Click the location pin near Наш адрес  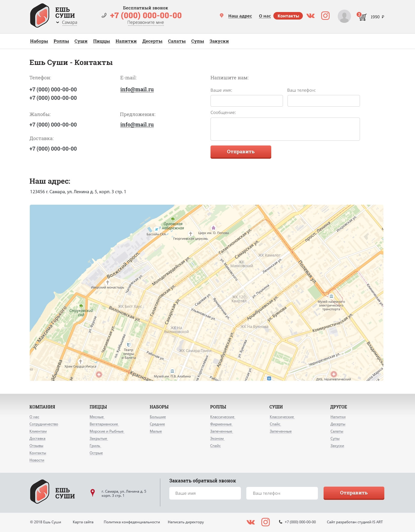click(222, 16)
